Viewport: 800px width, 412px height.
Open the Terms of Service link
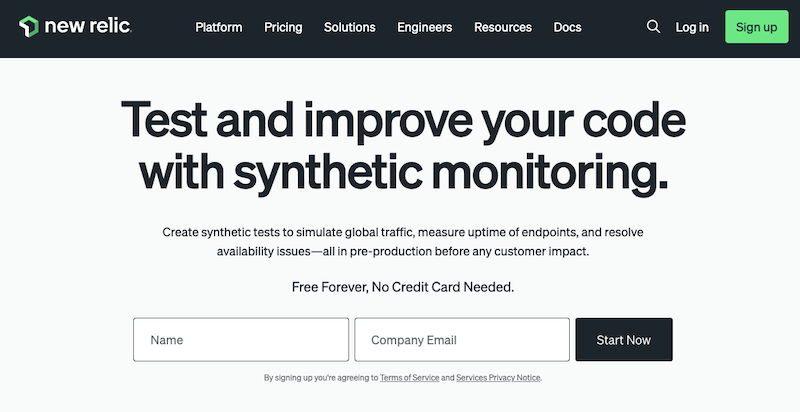tap(409, 378)
